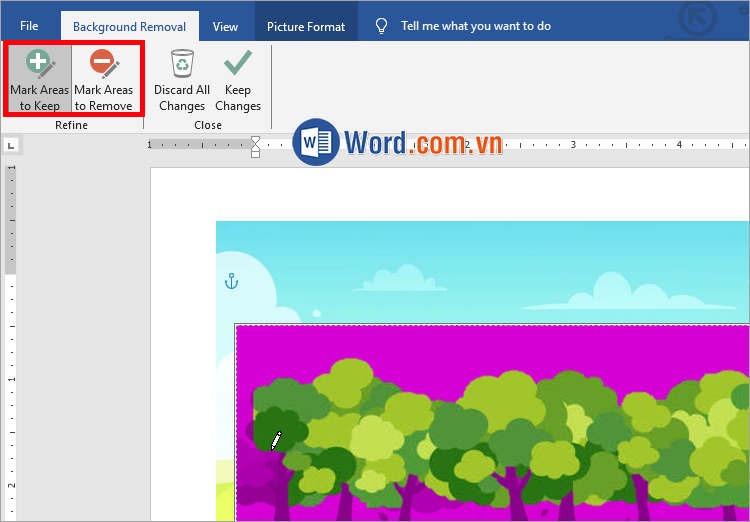
Task: Click the vertical ruler at mark 1
Action: tap(11, 379)
